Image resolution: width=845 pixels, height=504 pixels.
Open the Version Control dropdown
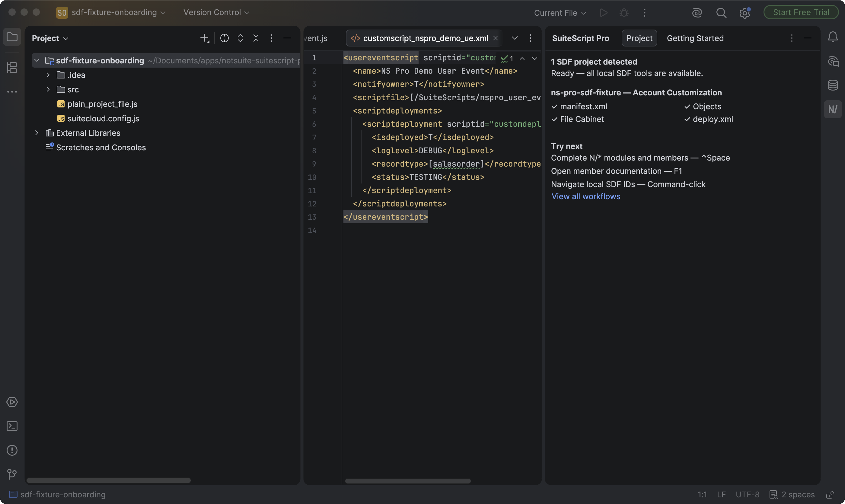tap(216, 13)
